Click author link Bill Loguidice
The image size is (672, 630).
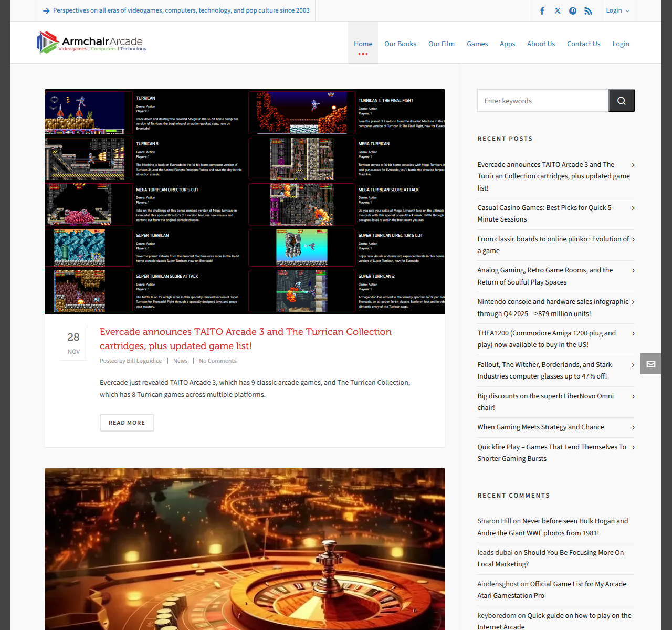click(144, 361)
